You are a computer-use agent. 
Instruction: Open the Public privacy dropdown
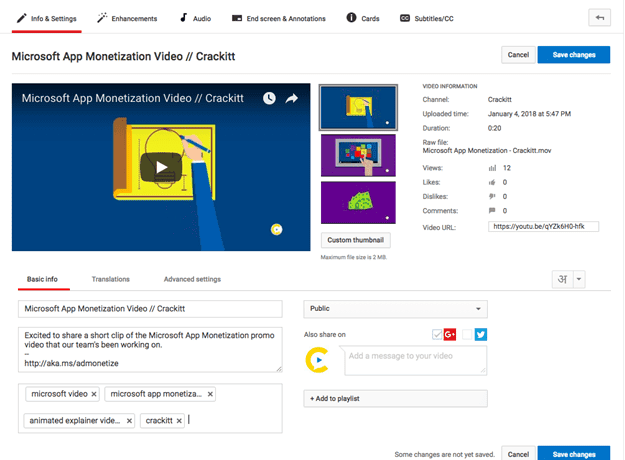click(x=395, y=309)
